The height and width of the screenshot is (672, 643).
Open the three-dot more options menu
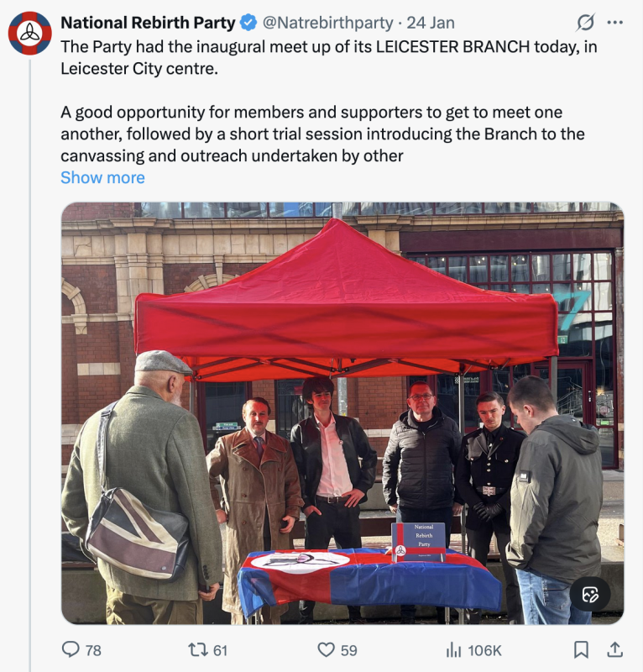pyautogui.click(x=614, y=23)
